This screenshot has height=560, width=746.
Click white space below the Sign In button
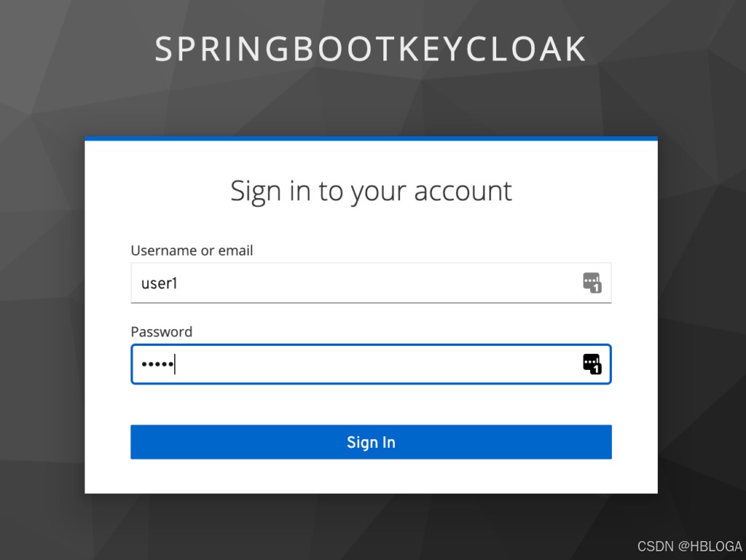click(371, 476)
